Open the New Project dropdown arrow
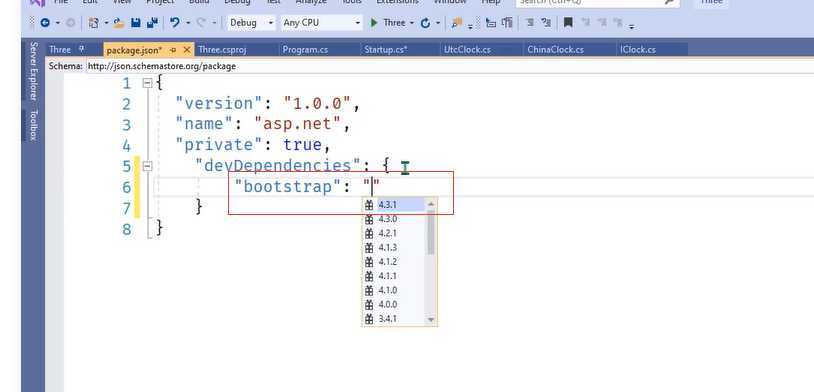814x392 pixels. coord(106,23)
